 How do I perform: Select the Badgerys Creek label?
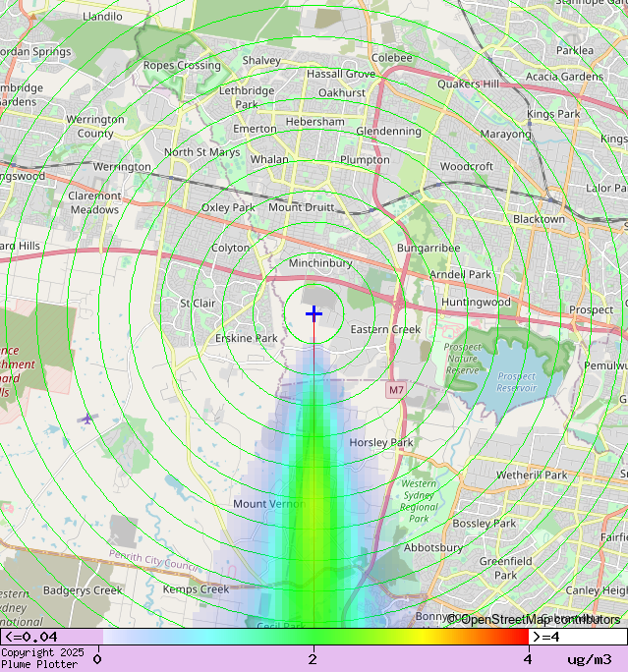coord(83,590)
